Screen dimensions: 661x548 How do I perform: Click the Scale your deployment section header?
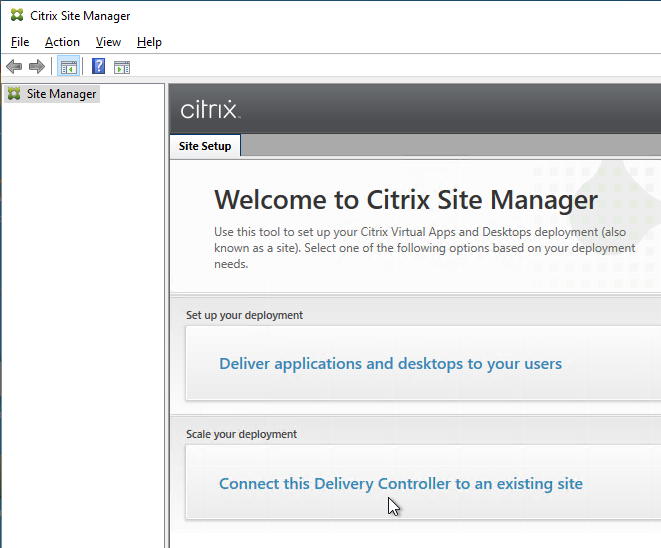241,434
